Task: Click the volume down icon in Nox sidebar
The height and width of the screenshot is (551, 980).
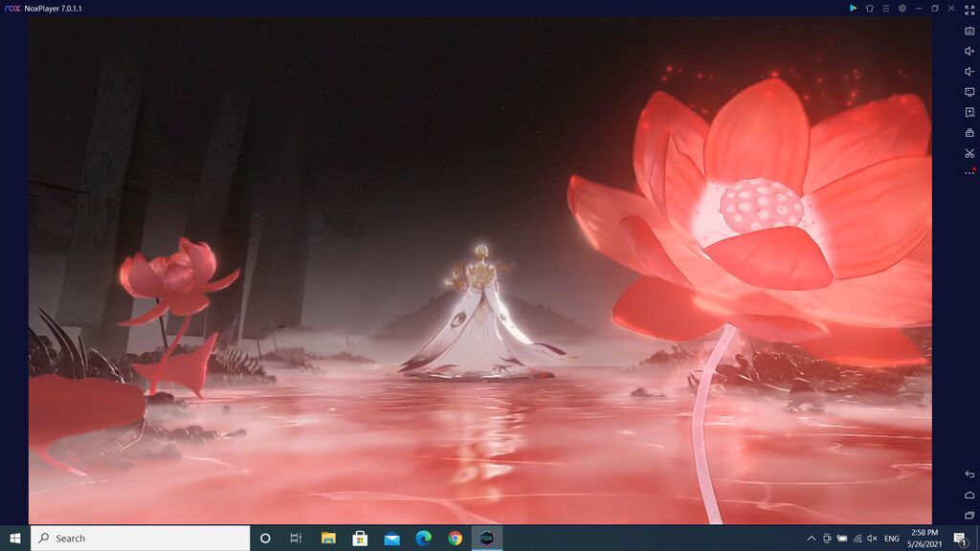Action: tap(969, 71)
